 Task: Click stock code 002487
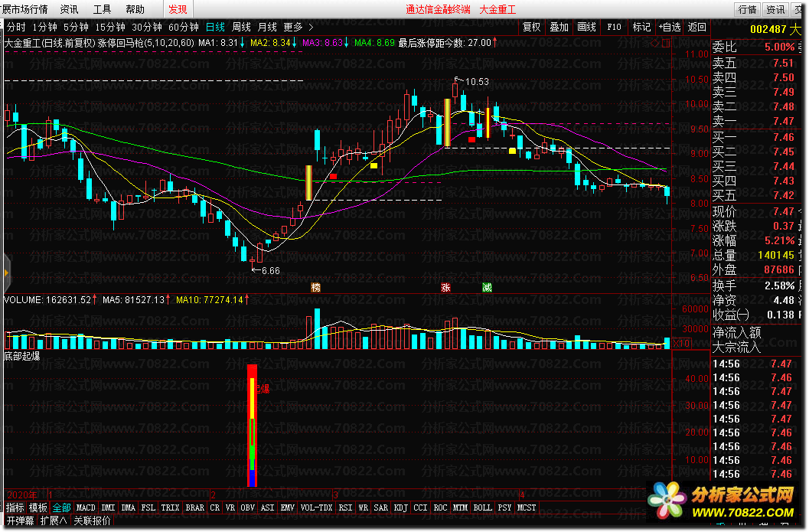pyautogui.click(x=768, y=29)
